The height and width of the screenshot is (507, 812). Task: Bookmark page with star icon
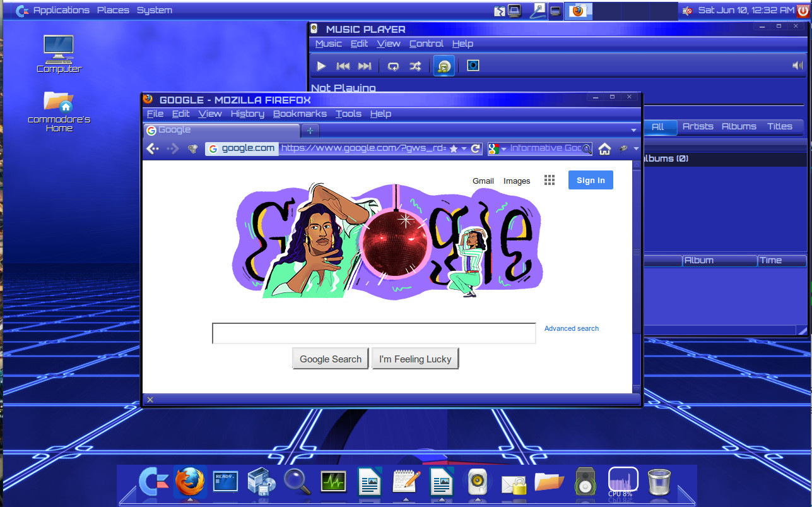point(454,148)
